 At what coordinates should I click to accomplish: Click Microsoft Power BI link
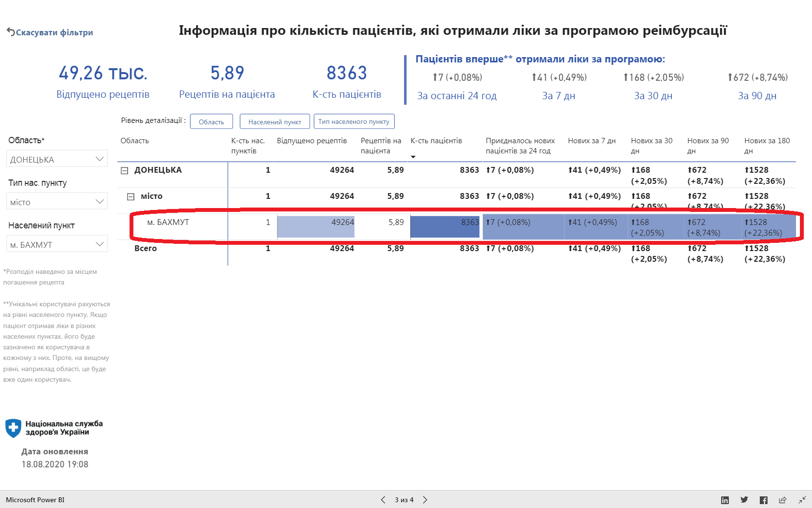tap(35, 500)
